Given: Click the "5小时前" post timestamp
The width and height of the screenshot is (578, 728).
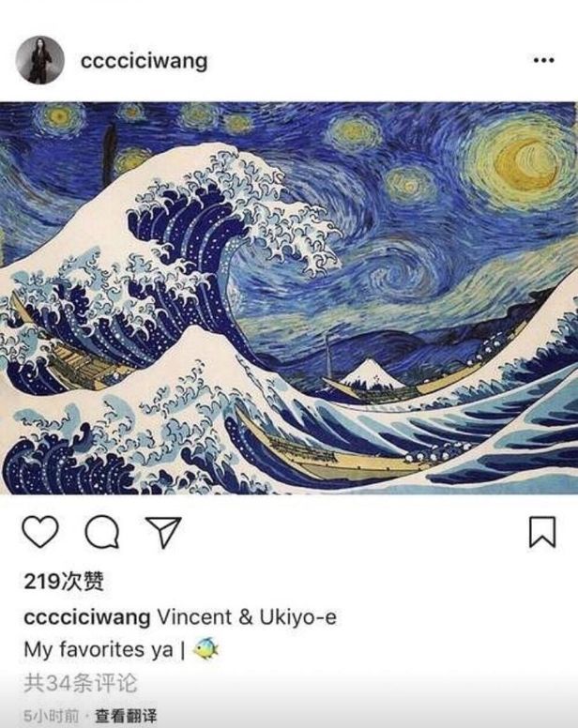Looking at the screenshot, I should click(51, 716).
